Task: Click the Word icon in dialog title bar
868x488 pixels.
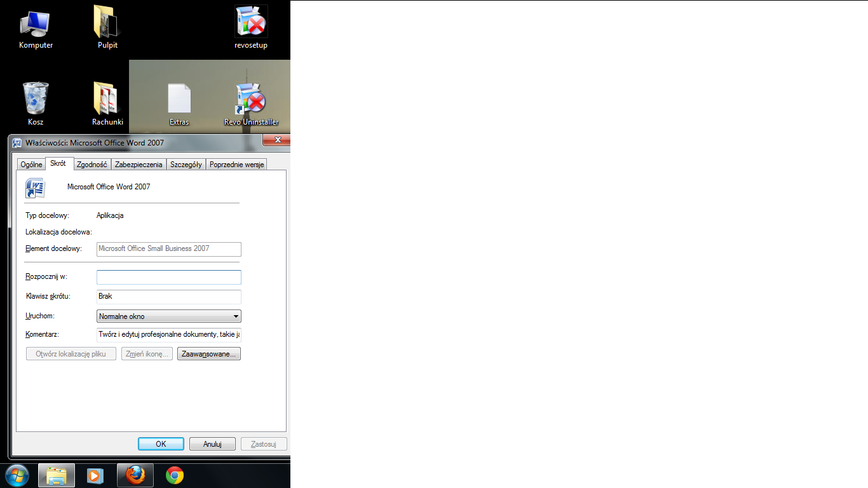Action: click(x=17, y=143)
